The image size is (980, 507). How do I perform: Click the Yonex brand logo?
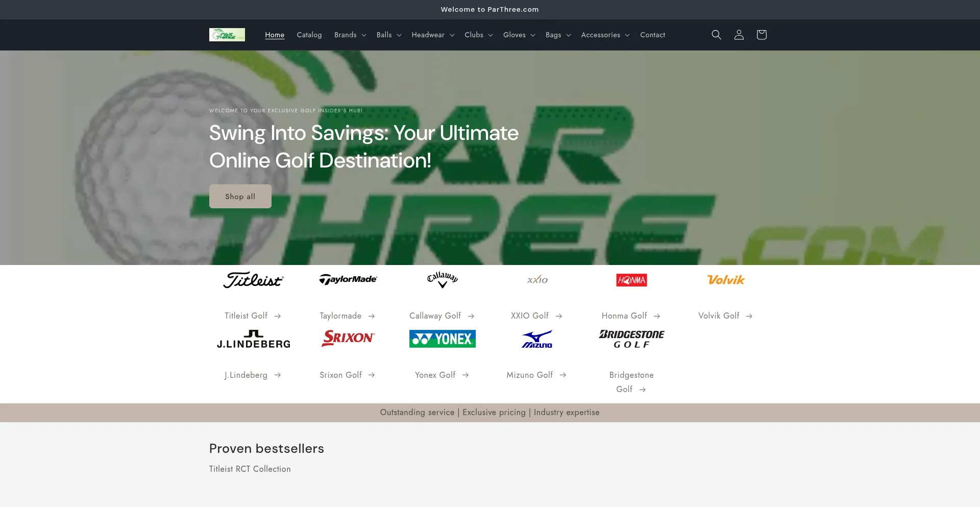[443, 339]
